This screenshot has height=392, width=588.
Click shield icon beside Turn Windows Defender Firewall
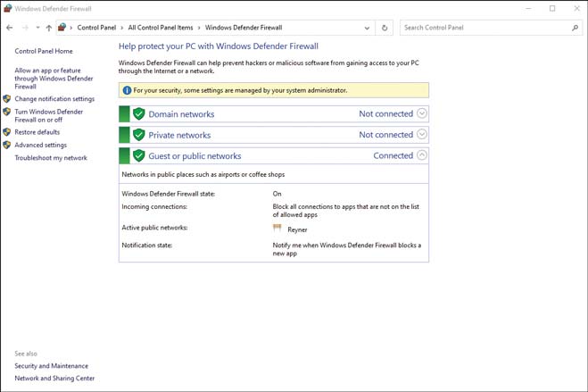(7, 112)
